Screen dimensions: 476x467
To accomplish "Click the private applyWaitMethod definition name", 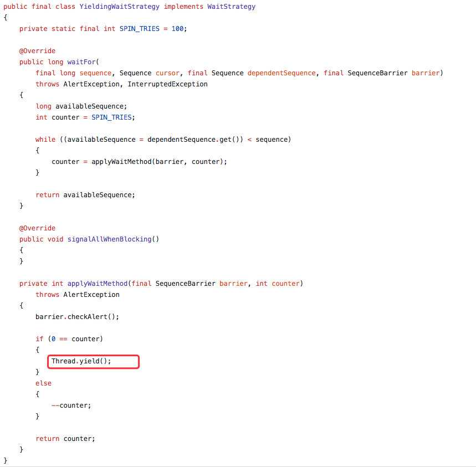I will click(98, 284).
